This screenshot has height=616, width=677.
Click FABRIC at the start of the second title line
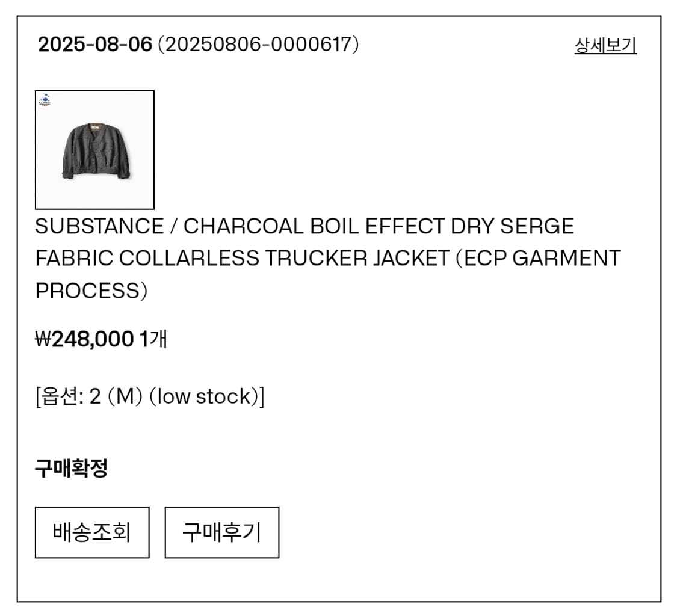[x=74, y=259]
